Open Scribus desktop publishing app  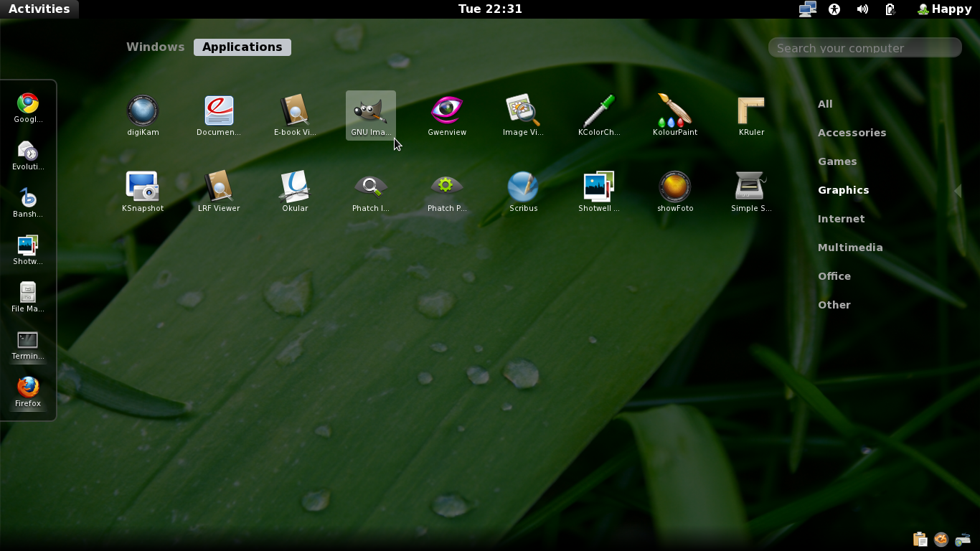click(523, 192)
